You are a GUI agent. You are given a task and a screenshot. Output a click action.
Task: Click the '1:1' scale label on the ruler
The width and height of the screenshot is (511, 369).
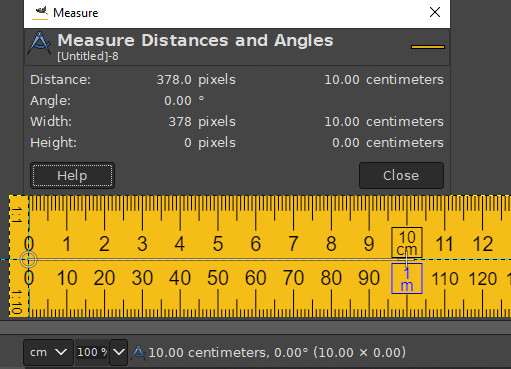[x=17, y=215]
